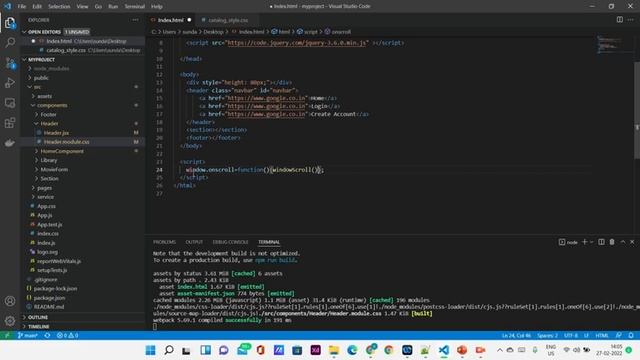Viewport: 640px width, 360px height.
Task: Change encoding UTF-8 in status bar
Action: [x=571, y=336]
